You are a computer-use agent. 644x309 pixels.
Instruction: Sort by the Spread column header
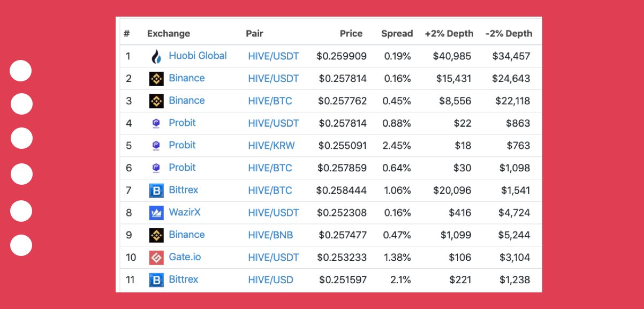click(x=397, y=34)
